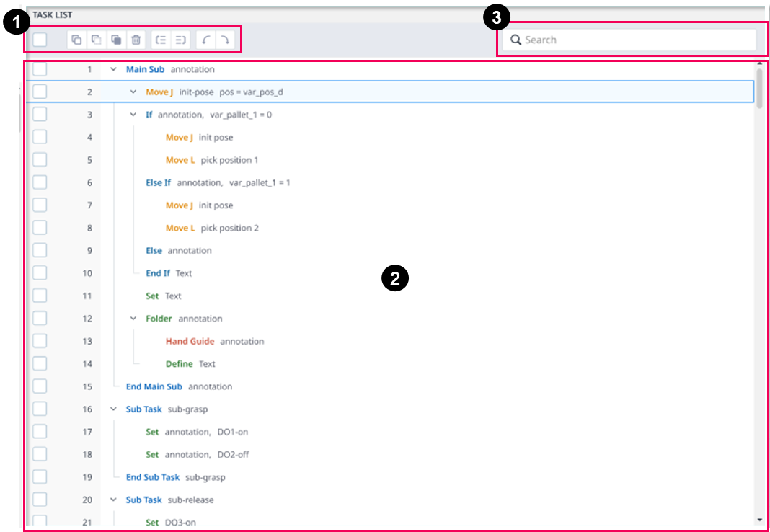Collapse the Sub Task sub-release chevron
The width and height of the screenshot is (770, 532).
tap(113, 500)
